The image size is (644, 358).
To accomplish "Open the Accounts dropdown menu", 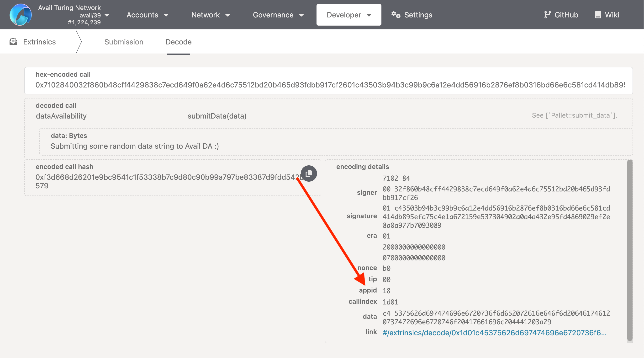I will coord(147,15).
